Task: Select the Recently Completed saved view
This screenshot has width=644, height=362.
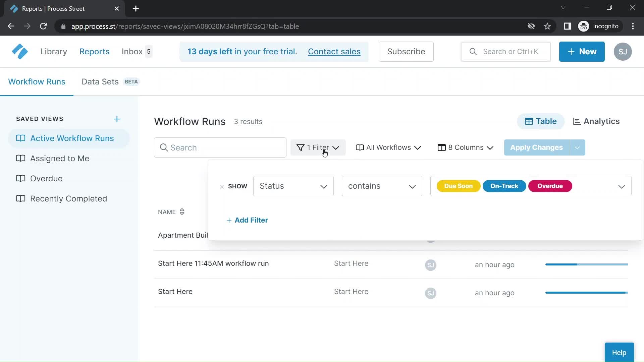Action: [x=69, y=199]
